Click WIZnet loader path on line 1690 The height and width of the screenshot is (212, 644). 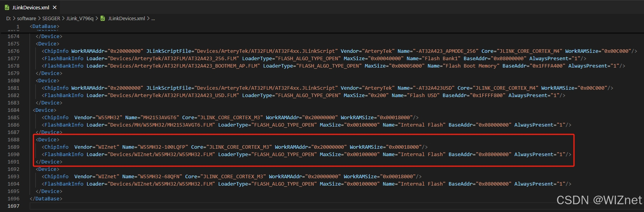161,154
